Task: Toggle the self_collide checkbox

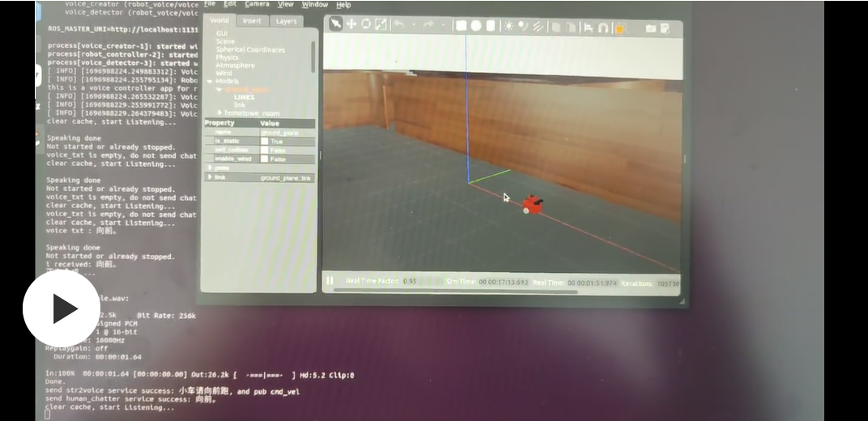Action: [265, 150]
